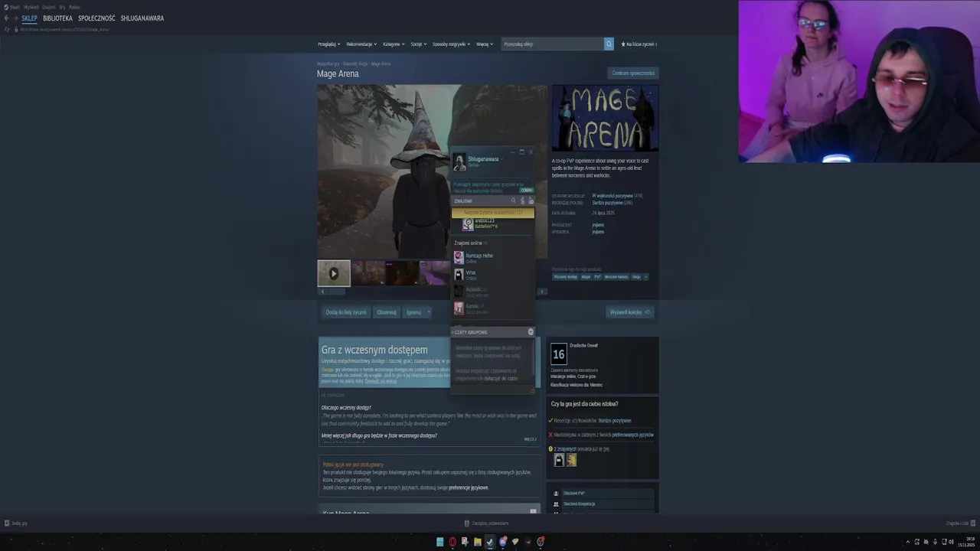980x551 pixels.
Task: Click the plus tag button
Action: click(x=645, y=277)
